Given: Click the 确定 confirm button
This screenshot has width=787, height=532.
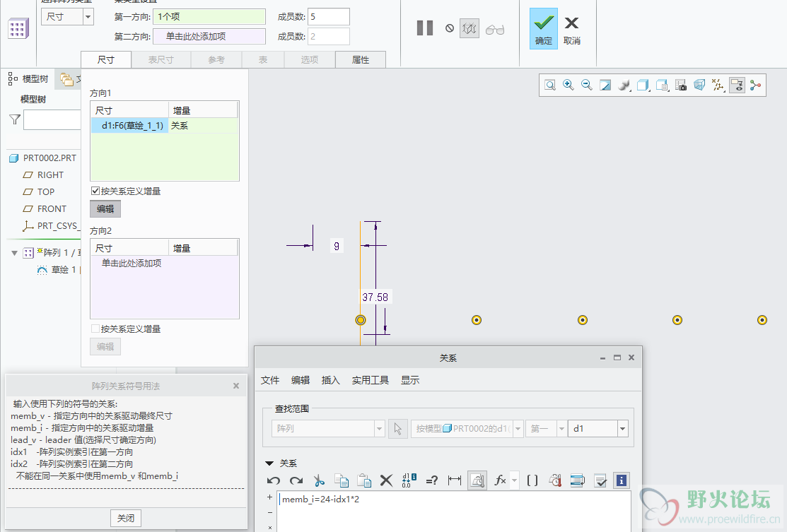Looking at the screenshot, I should 544,29.
